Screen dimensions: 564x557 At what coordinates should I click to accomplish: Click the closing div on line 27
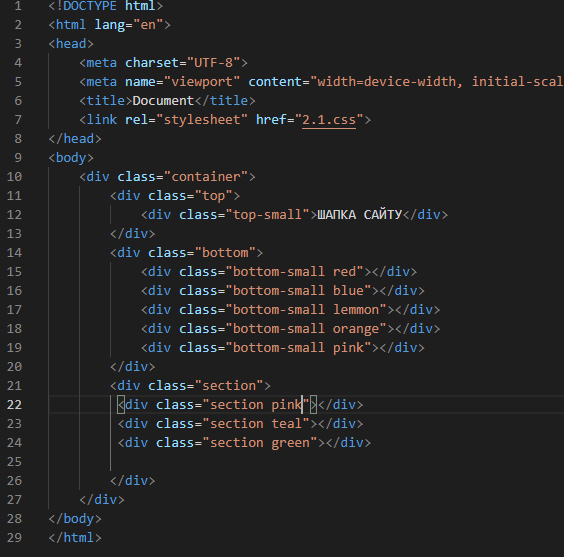point(102,500)
